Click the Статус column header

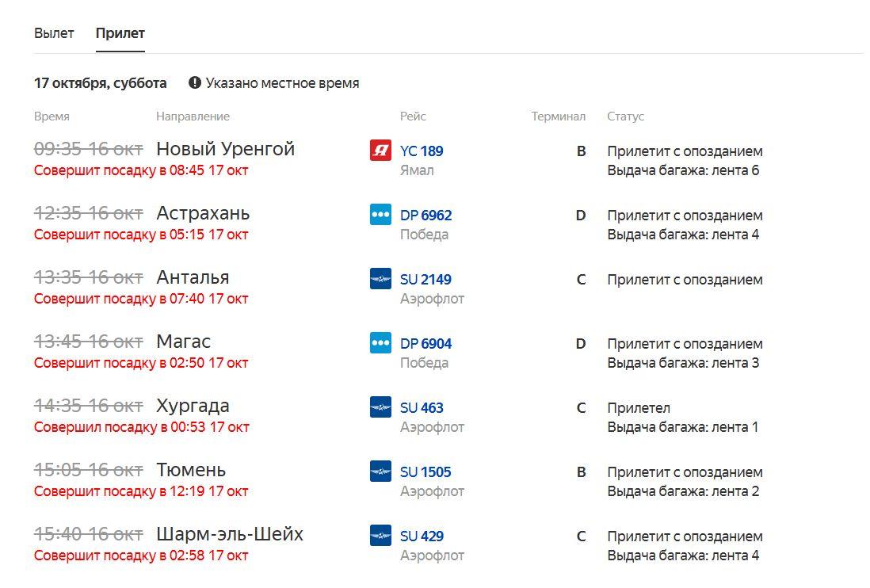625,116
